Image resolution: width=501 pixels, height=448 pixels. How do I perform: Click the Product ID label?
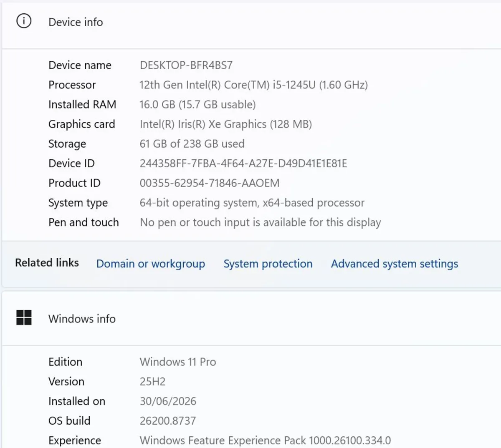(x=74, y=183)
